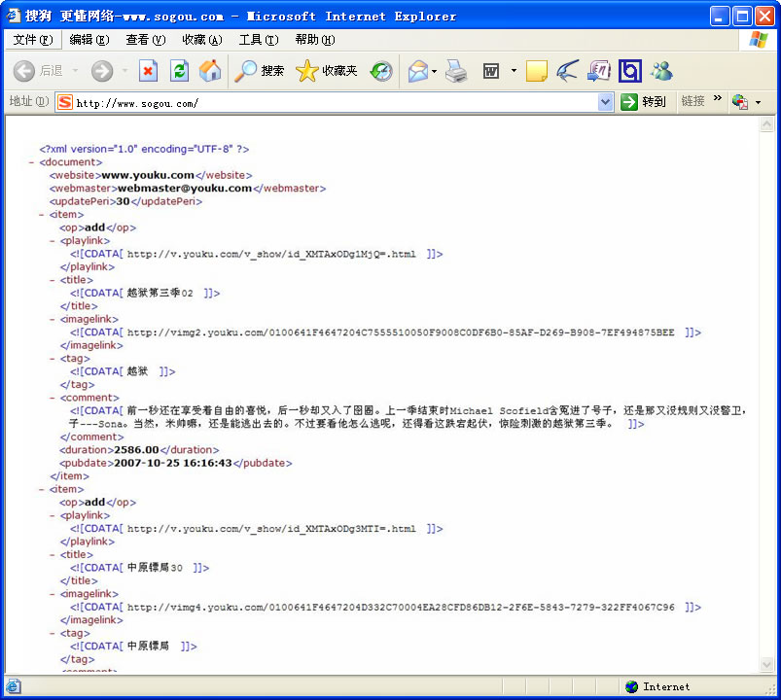Open the 文件 menu
This screenshot has height=700, width=781.
[33, 40]
